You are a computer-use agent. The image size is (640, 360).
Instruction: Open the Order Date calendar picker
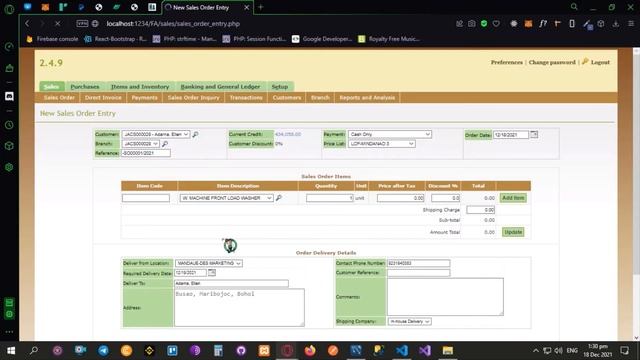tap(534, 134)
